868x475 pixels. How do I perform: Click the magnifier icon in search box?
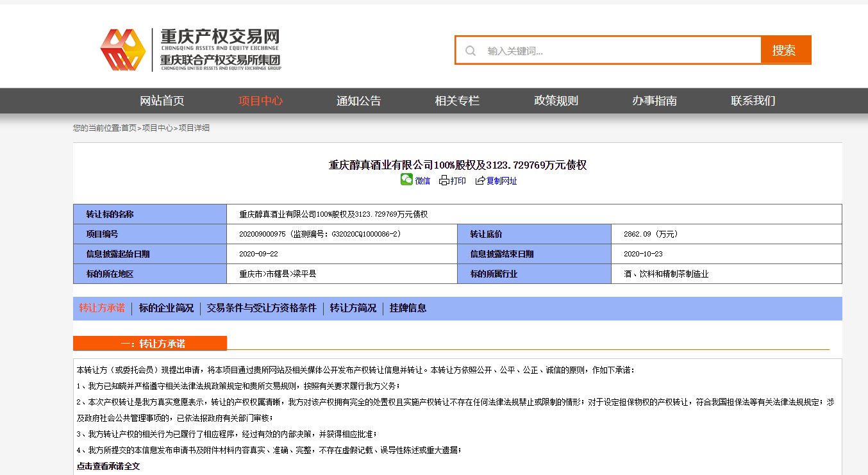coord(471,51)
